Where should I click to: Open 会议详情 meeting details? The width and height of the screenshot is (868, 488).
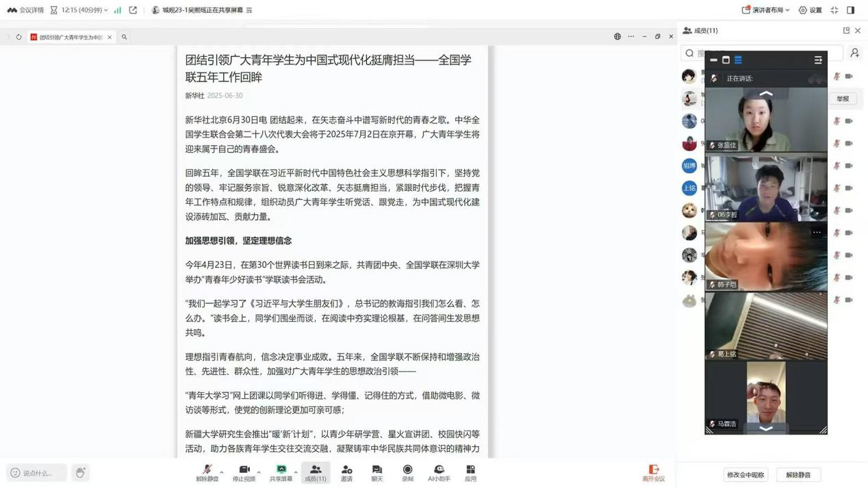tap(26, 10)
